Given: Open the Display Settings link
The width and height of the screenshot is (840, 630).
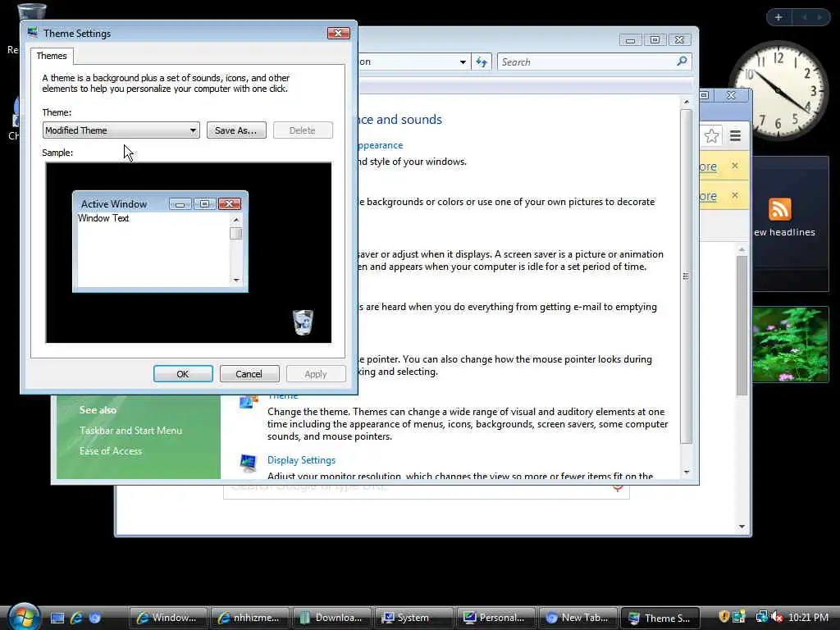Looking at the screenshot, I should click(x=301, y=459).
